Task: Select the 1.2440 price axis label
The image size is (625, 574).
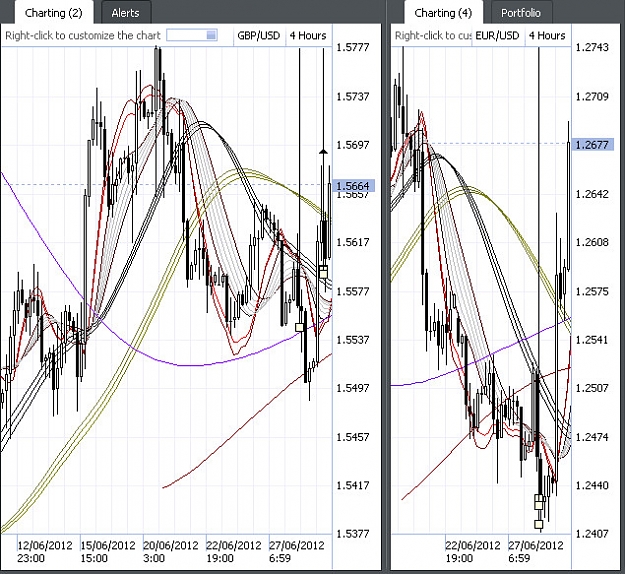Action: click(592, 486)
